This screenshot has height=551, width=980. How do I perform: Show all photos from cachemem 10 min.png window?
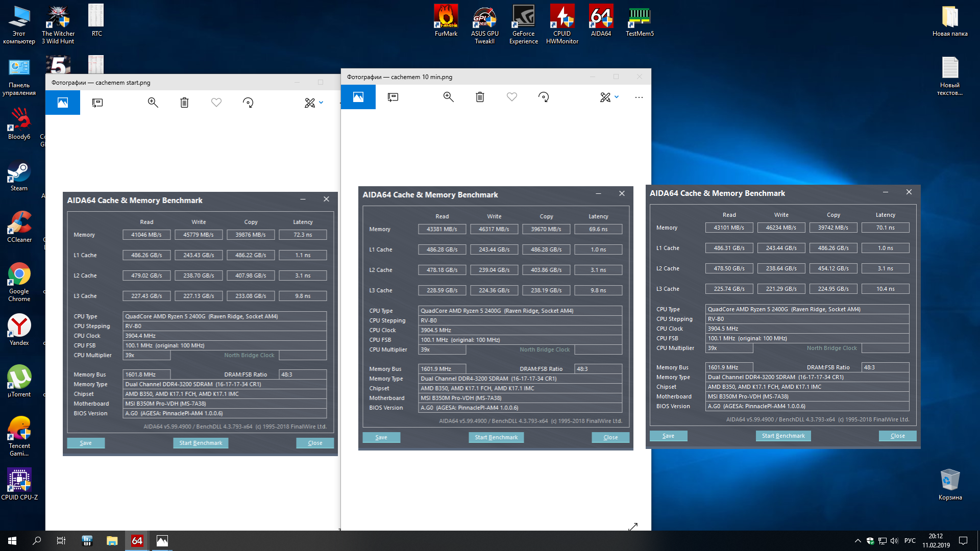[358, 97]
